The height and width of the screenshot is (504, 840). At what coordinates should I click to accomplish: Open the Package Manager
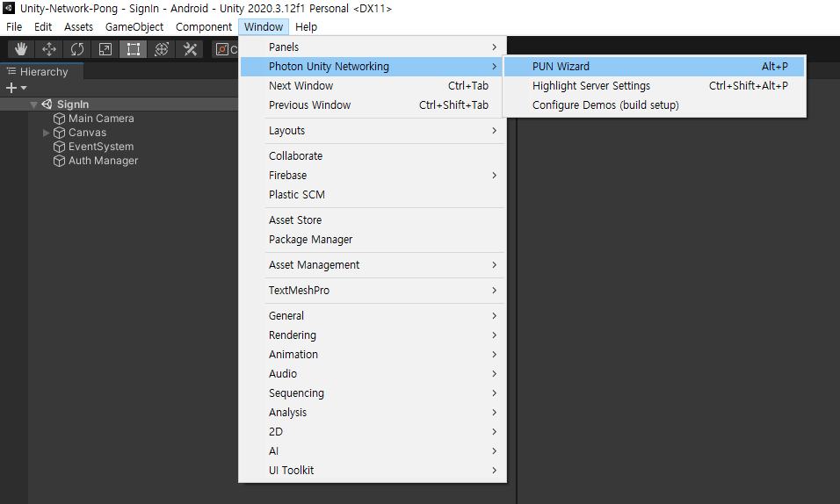[x=373, y=240]
